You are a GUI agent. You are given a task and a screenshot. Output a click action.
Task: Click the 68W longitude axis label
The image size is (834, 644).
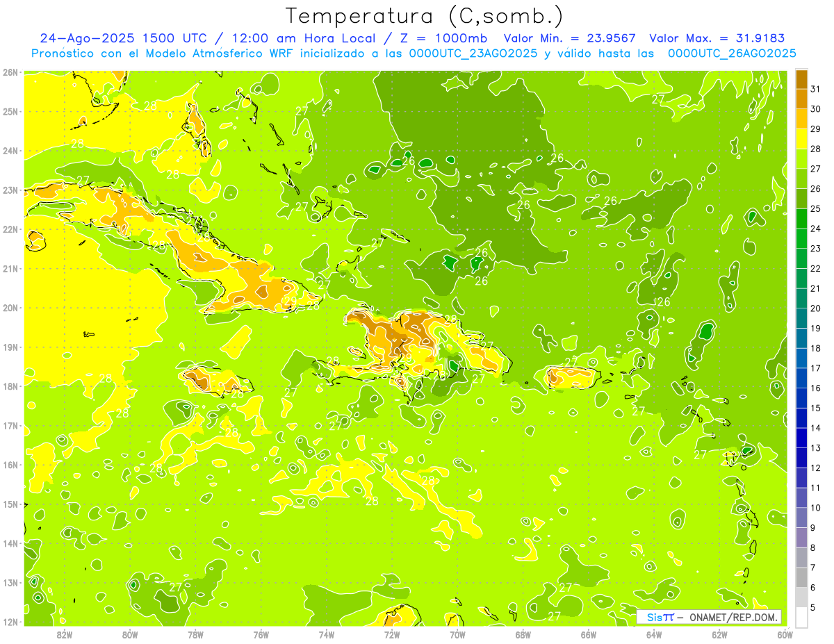[x=523, y=634]
